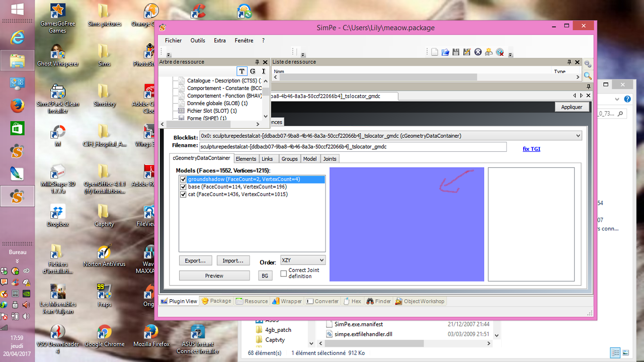This screenshot has height=362, width=644.
Task: Click the Export... button
Action: click(x=195, y=261)
